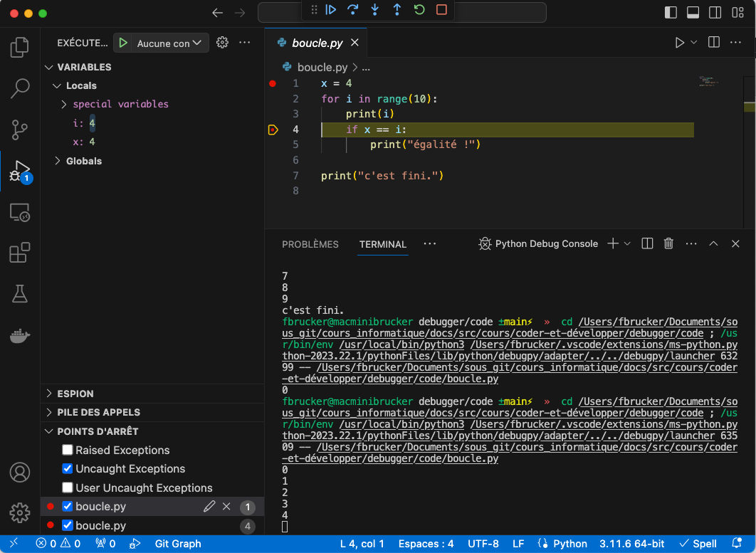Viewport: 756px width, 553px height.
Task: Open the Explorer view in activity bar
Action: [20, 48]
